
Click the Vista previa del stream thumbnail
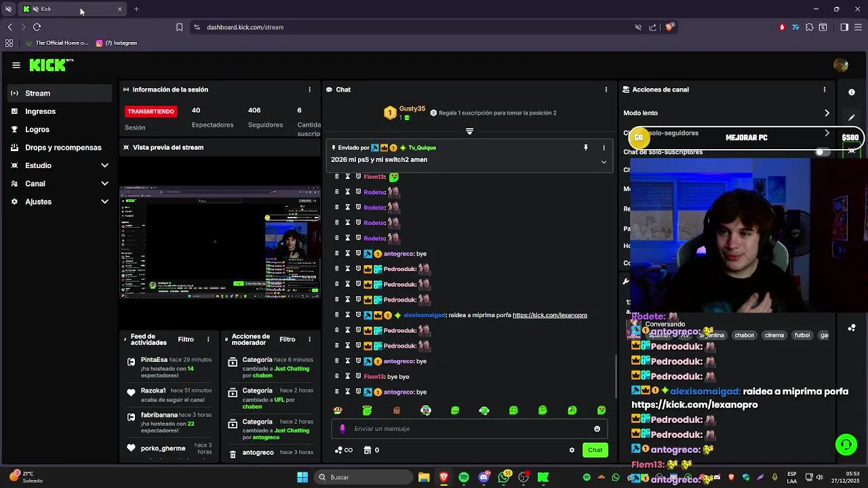[220, 243]
